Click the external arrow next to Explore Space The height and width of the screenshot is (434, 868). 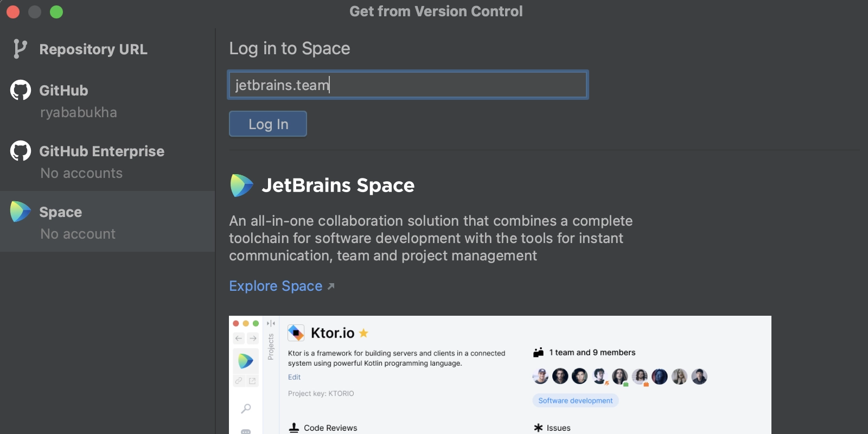tap(331, 286)
